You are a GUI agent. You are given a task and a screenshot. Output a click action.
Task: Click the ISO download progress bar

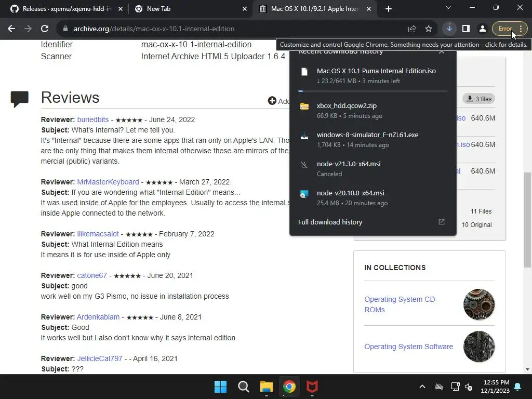[x=373, y=91]
